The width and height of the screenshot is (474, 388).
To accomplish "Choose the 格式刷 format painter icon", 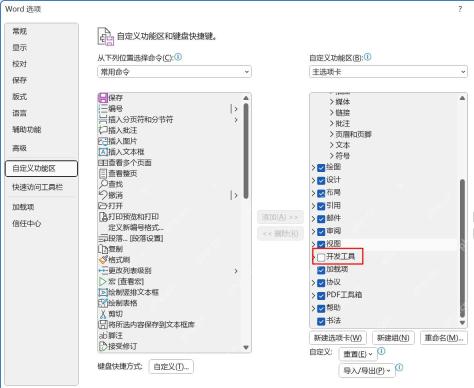I will tap(103, 260).
